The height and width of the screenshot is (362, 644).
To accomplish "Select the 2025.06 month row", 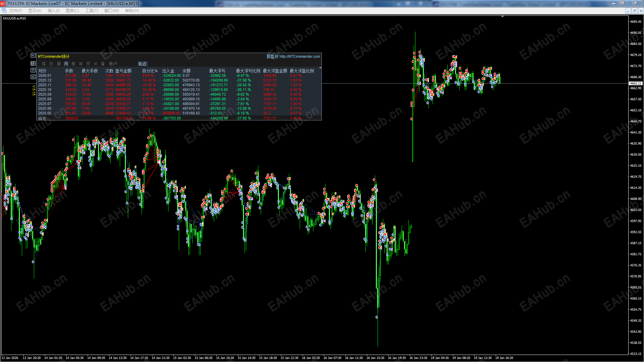I will click(179, 109).
